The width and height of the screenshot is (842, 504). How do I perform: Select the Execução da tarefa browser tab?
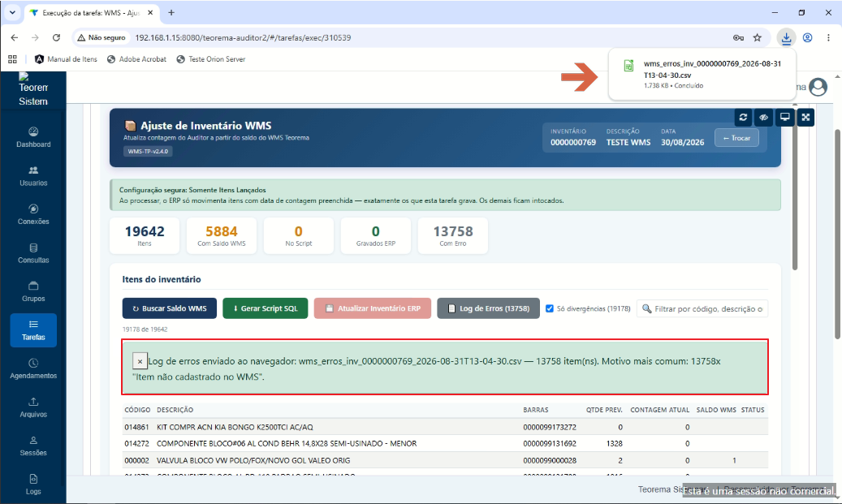tap(91, 12)
